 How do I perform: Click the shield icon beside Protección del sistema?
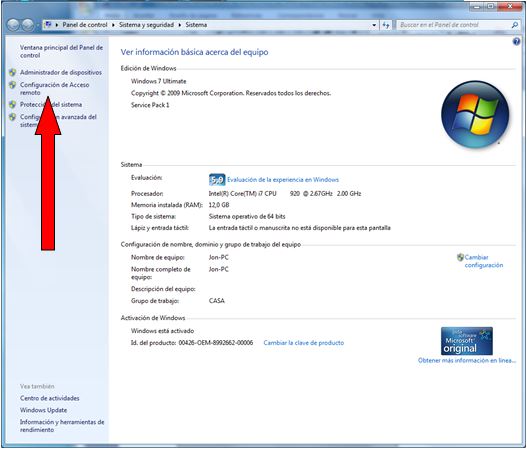(x=12, y=105)
